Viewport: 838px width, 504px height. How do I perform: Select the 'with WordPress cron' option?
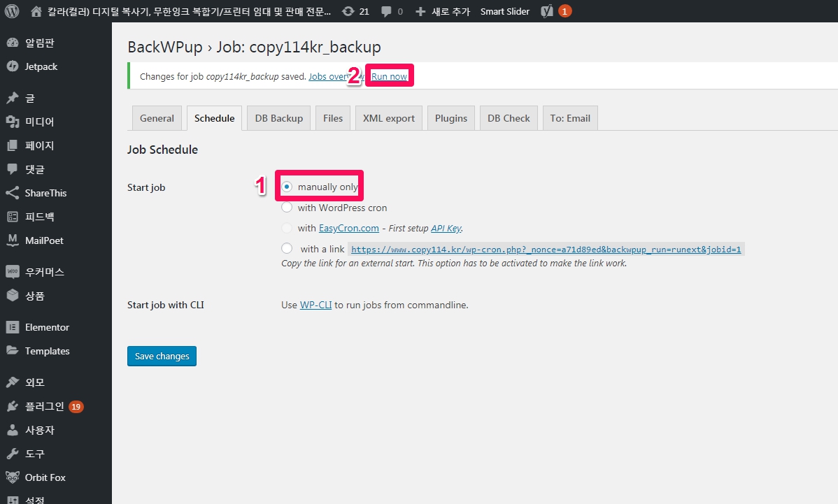[x=287, y=208]
